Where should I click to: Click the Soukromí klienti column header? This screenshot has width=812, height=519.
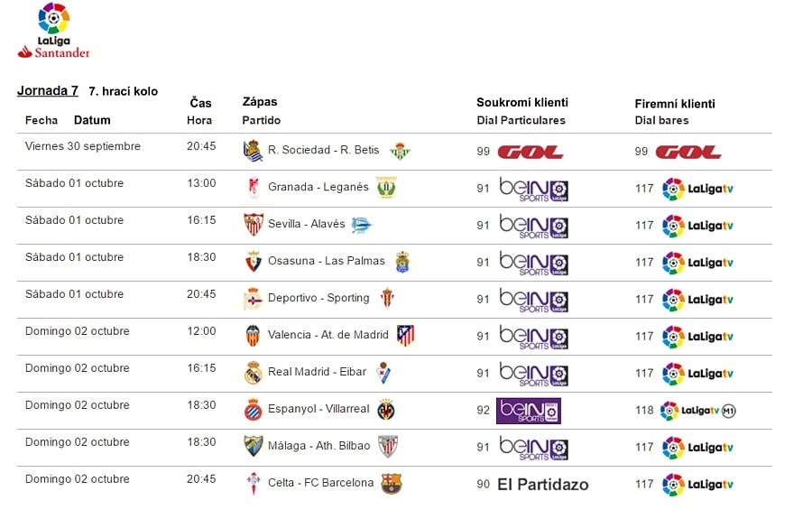tap(522, 103)
